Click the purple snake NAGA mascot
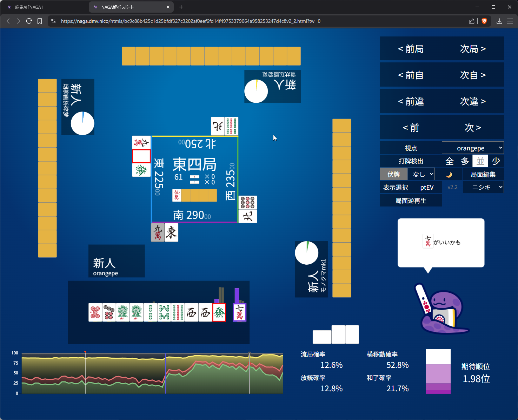The image size is (518, 420). (443, 310)
